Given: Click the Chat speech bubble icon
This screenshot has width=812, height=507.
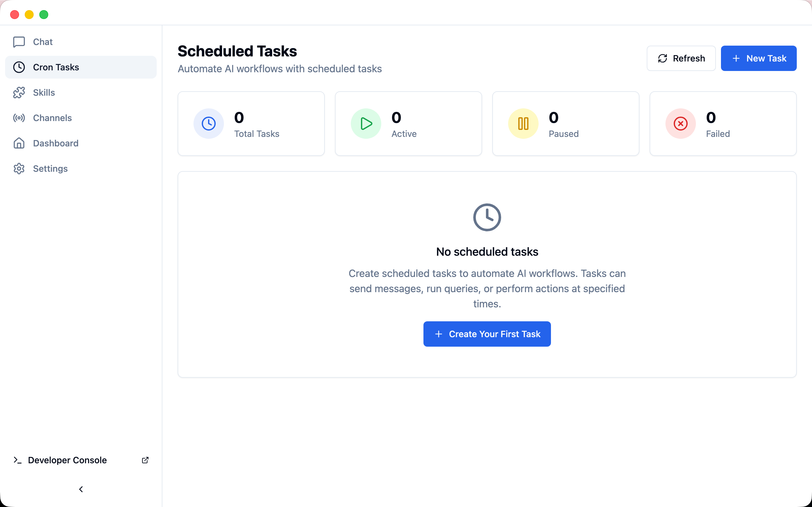Looking at the screenshot, I should [19, 42].
